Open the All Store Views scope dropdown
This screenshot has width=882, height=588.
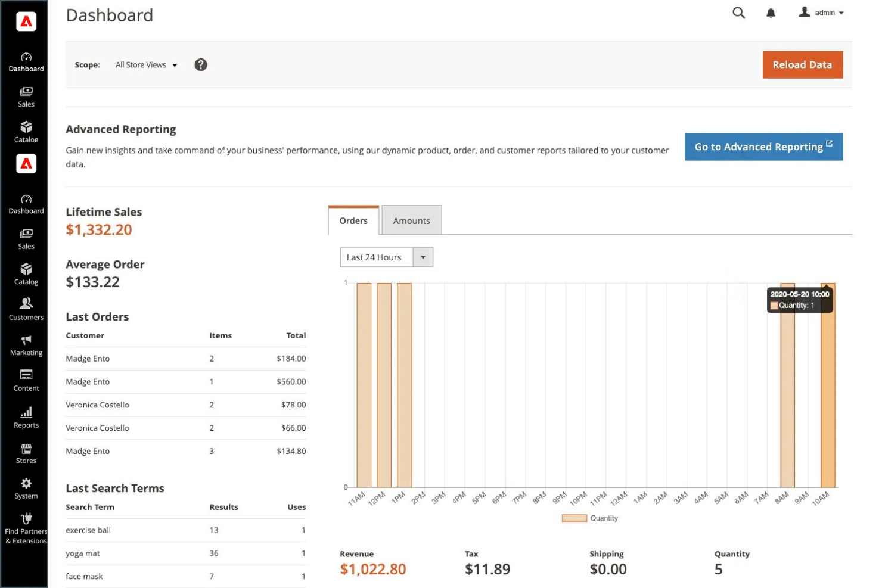[x=145, y=64]
